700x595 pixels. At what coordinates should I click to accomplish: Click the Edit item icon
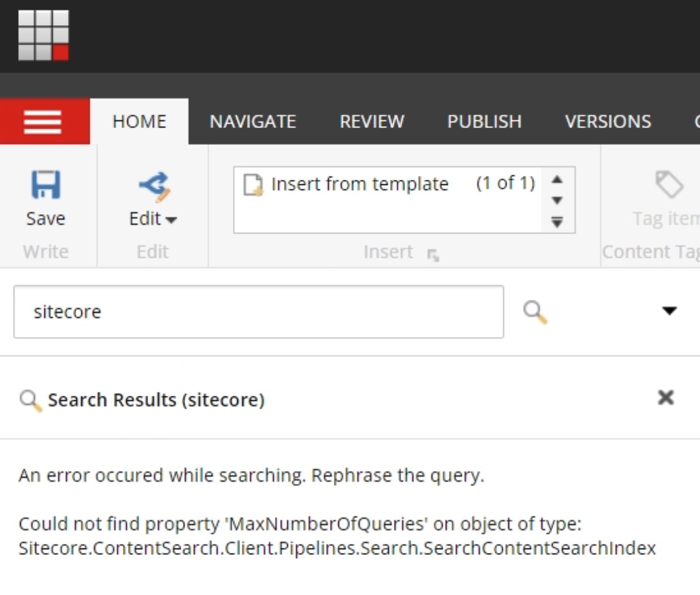click(153, 186)
